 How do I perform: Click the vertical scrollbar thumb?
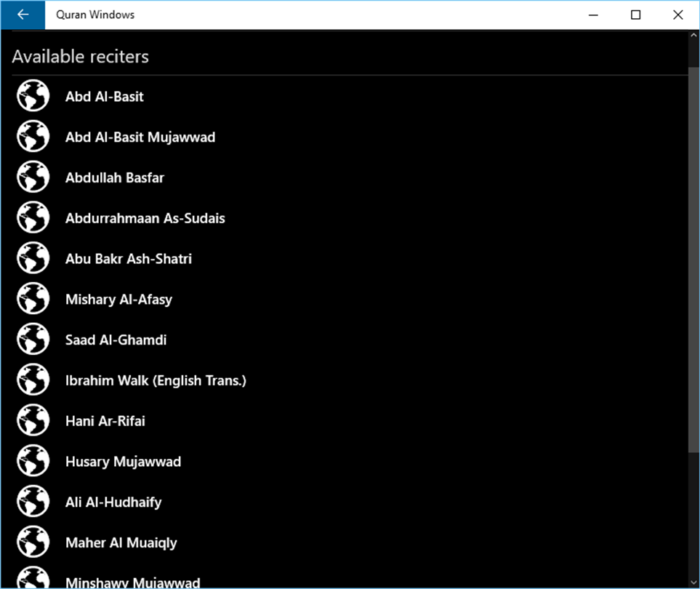click(x=693, y=260)
